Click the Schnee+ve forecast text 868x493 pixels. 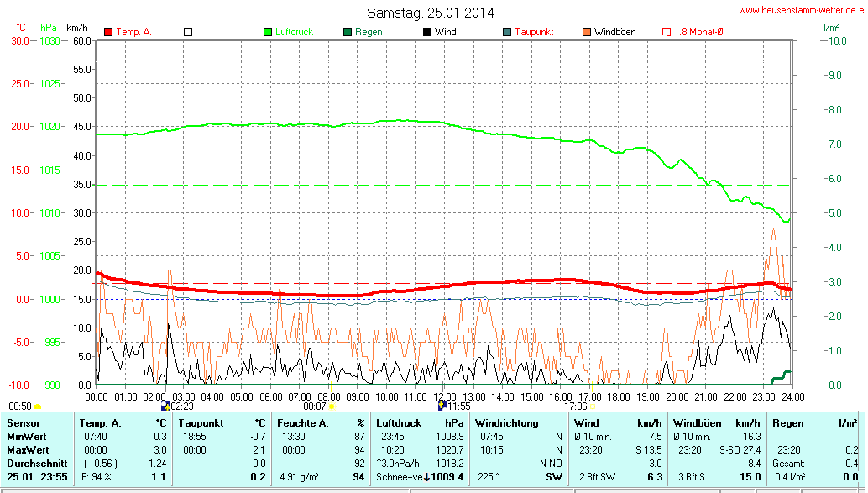(x=399, y=477)
